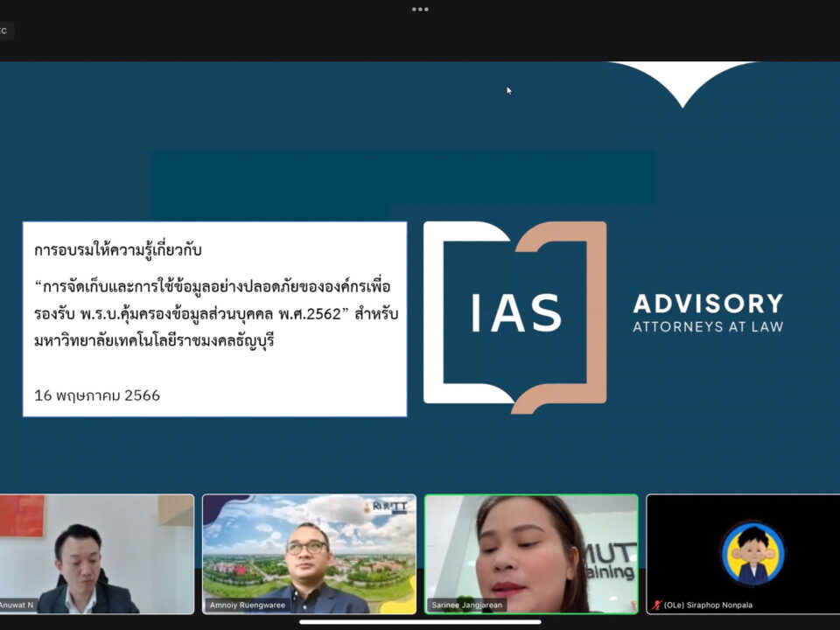Click the IAS book logo on the slide
The width and height of the screenshot is (840, 630).
[514, 317]
